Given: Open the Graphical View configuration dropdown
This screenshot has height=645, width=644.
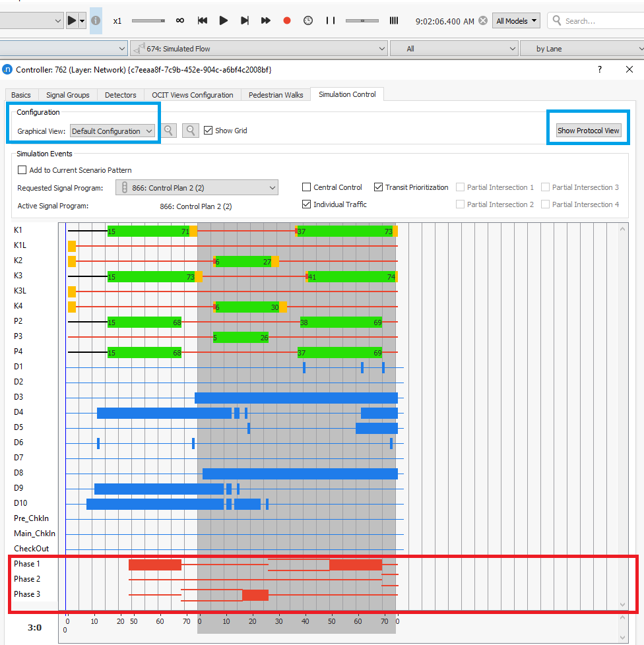Looking at the screenshot, I should [112, 131].
